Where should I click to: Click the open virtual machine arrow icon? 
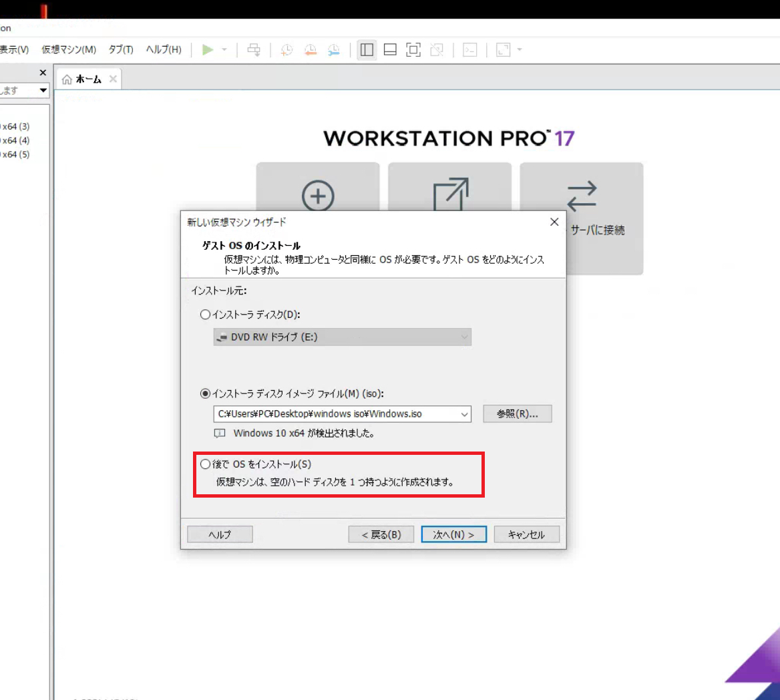click(451, 194)
